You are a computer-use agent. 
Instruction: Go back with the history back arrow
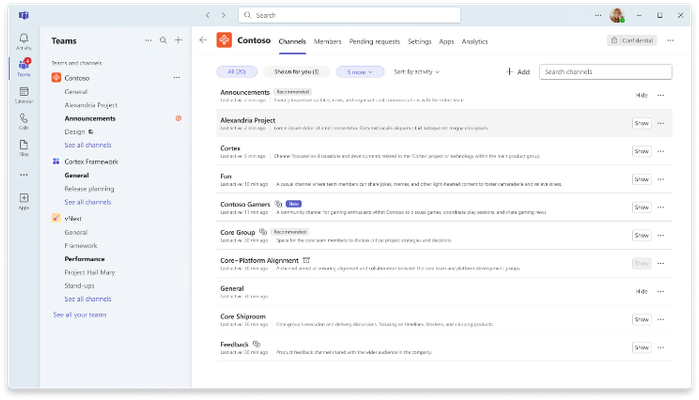208,15
